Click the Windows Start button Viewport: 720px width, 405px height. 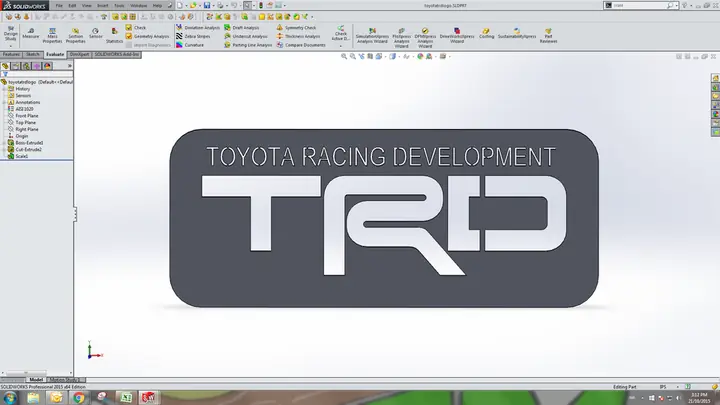(x=10, y=398)
